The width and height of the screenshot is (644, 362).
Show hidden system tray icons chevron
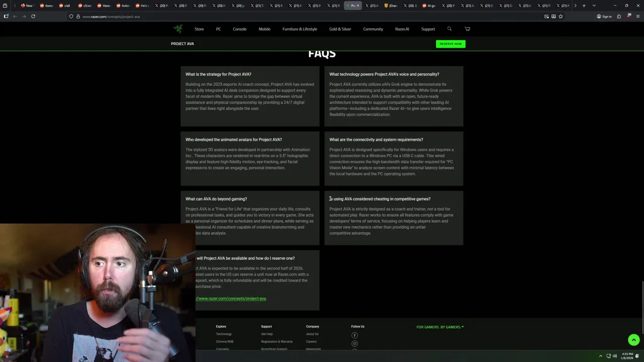point(600,355)
